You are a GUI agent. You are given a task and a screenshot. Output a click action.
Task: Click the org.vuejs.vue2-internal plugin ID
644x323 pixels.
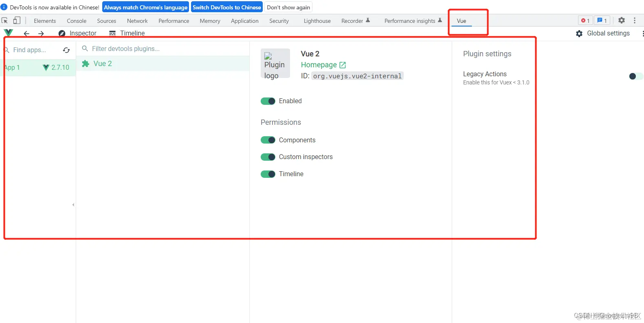pos(357,76)
